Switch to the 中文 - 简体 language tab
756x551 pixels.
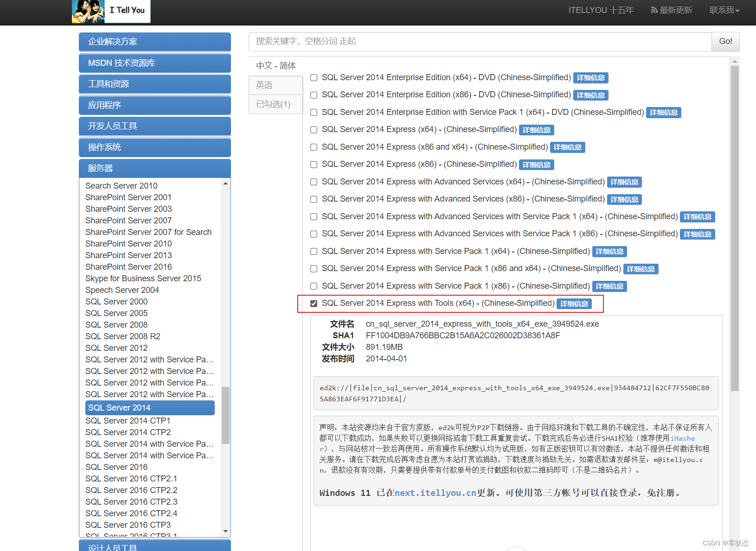[276, 66]
